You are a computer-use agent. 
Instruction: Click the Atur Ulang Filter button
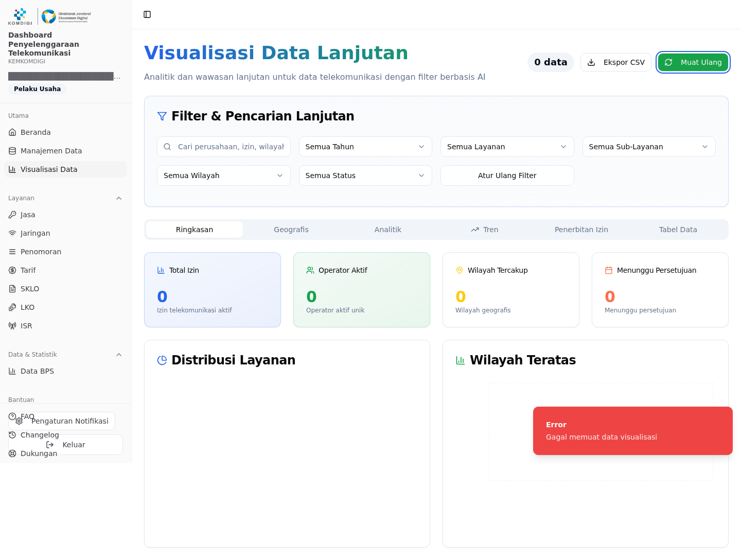point(507,176)
